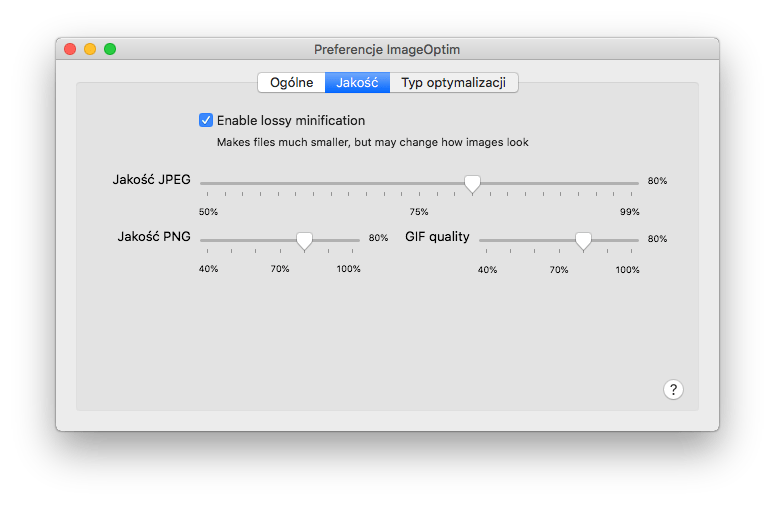Image resolution: width=775 pixels, height=505 pixels.
Task: Set PNG slider to the 40% minimum end
Action: (x=202, y=240)
